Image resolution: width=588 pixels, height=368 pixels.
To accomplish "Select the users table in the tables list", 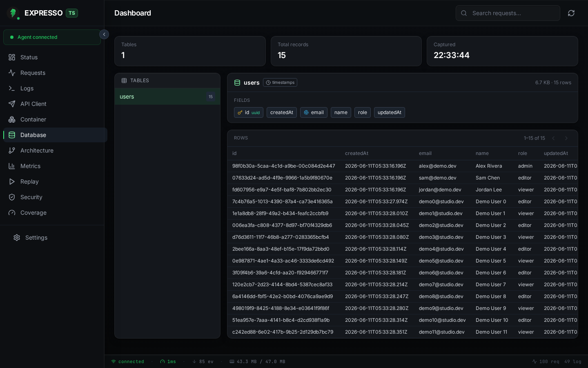I will 167,96.
